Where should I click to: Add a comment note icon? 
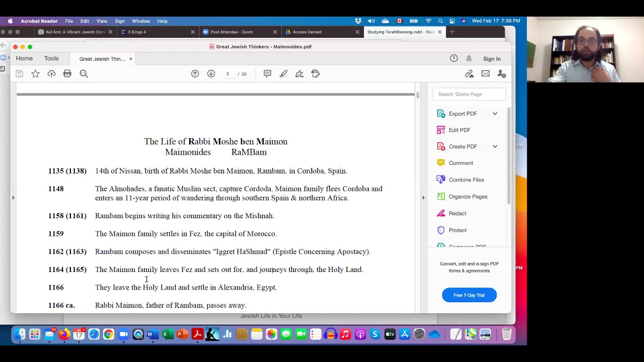pyautogui.click(x=268, y=74)
